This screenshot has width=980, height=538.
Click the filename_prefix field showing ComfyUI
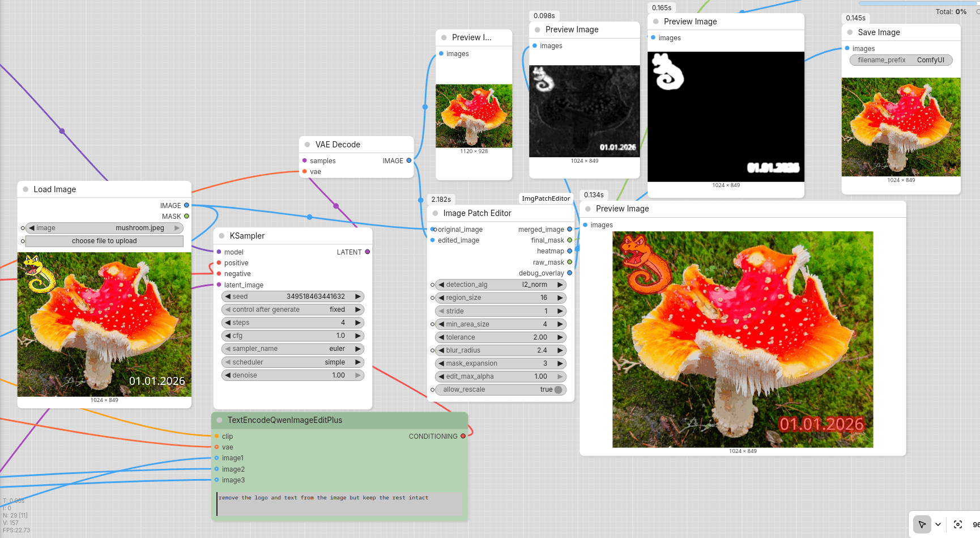pos(901,60)
